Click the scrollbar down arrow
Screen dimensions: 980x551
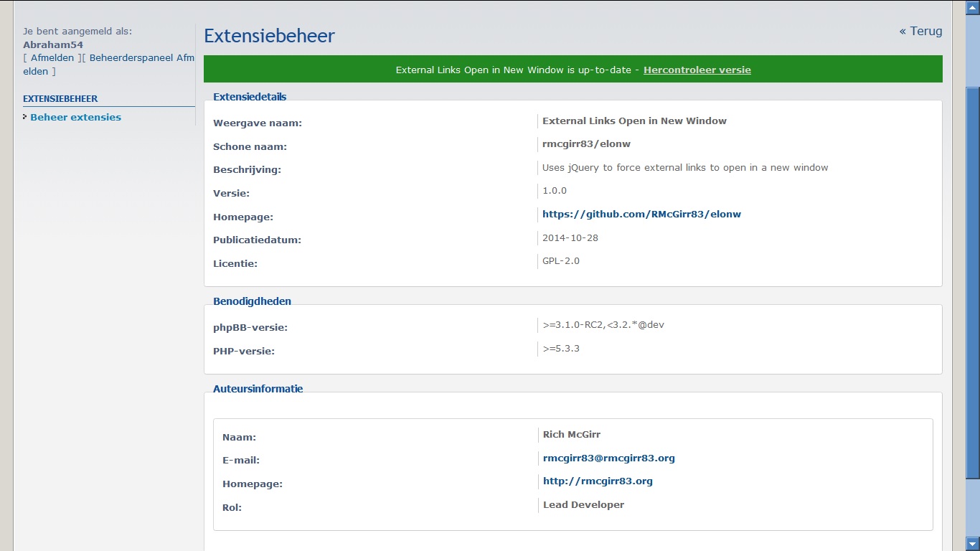[972, 544]
